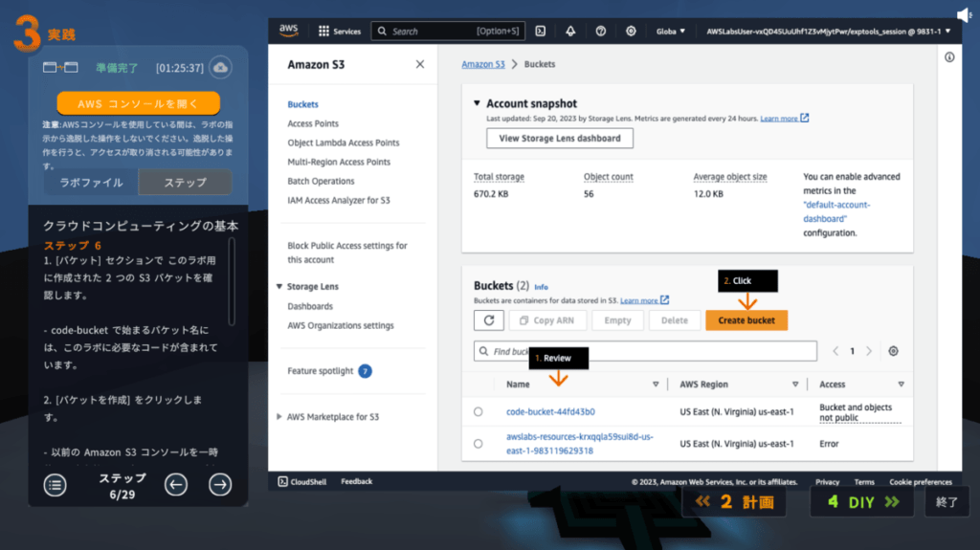The image size is (980, 550).
Task: Open the notifications bell icon
Action: 570,32
